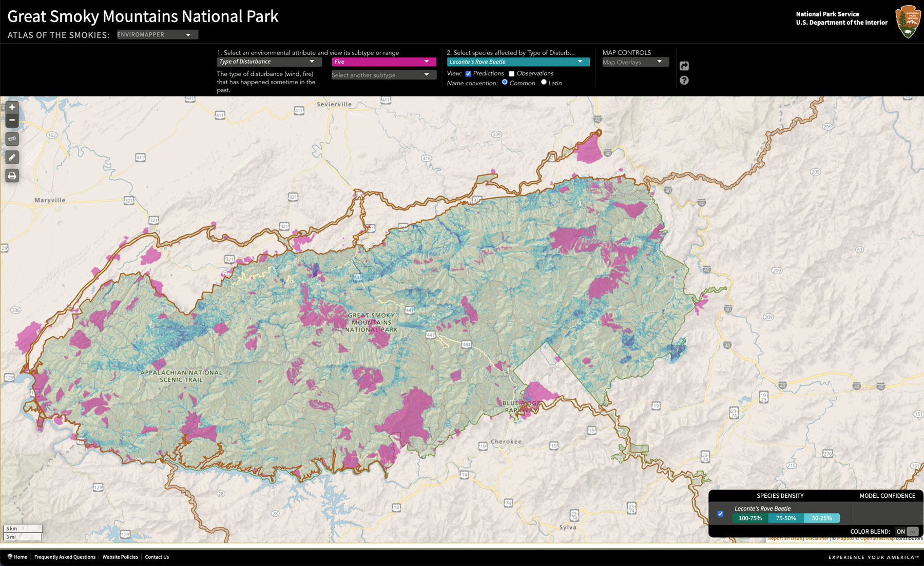Enable the Observations checkbox
The width and height of the screenshot is (924, 566).
point(511,74)
